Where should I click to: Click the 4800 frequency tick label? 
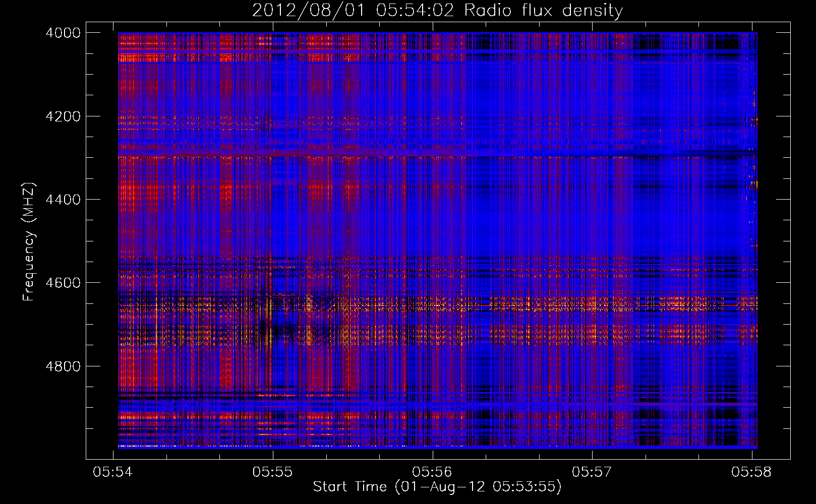click(x=63, y=366)
